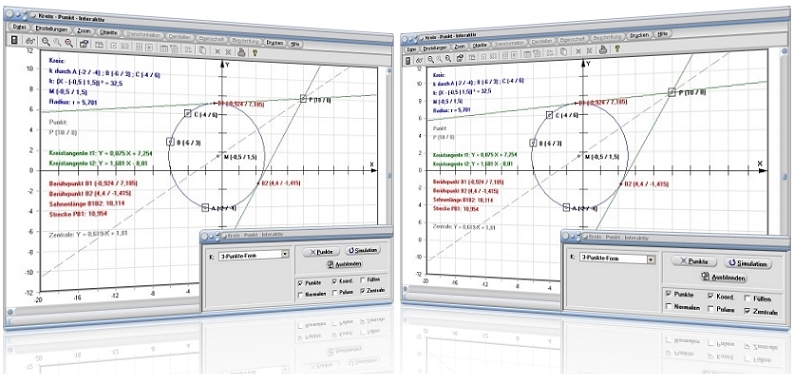Open the Datei menu in the left window

19,27
